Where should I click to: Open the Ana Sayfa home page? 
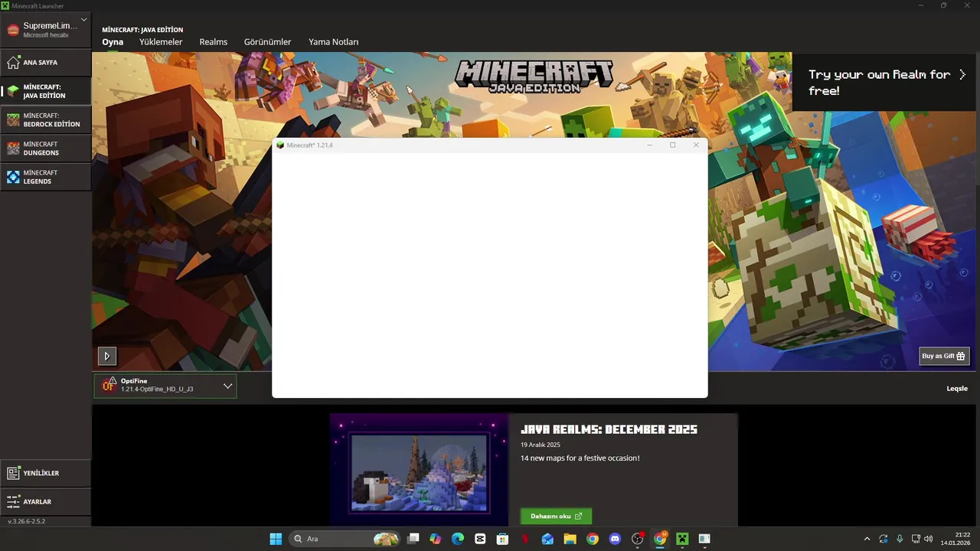(46, 63)
